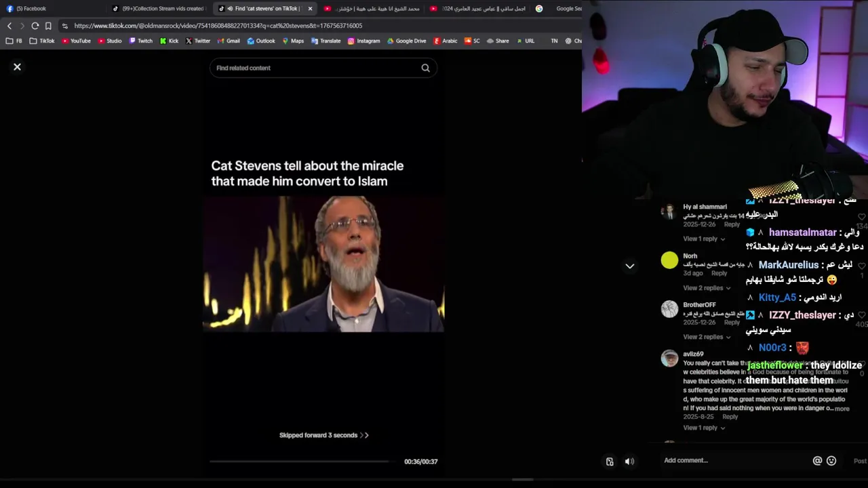Image resolution: width=868 pixels, height=488 pixels.
Task: Open site settings icon left of the URL
Action: coord(64,26)
